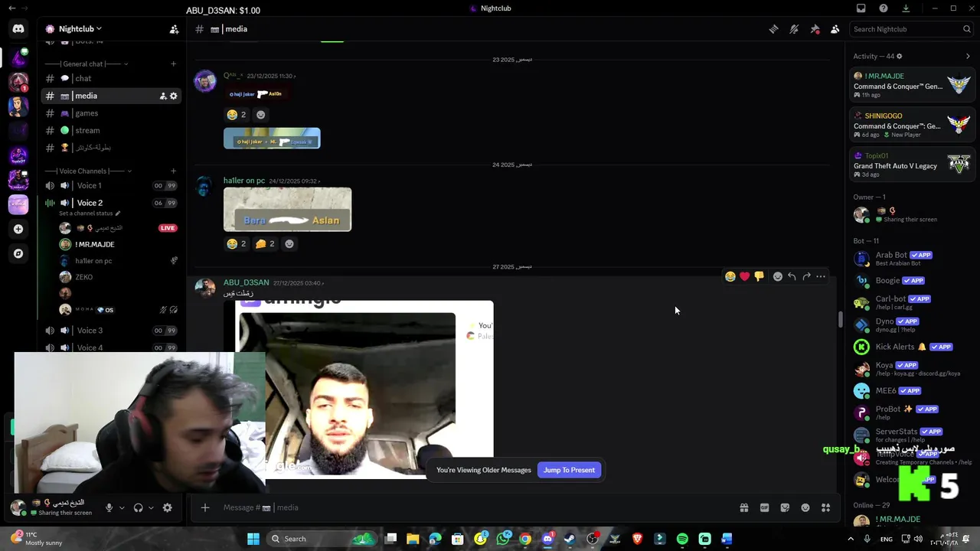980x551 pixels.
Task: Click the LIVE badge in Voice 2
Action: tap(168, 228)
